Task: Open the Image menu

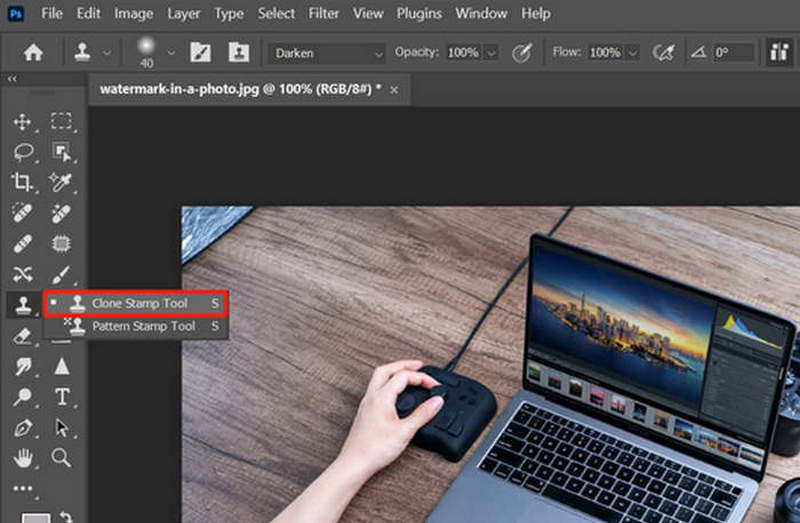Action: [134, 13]
